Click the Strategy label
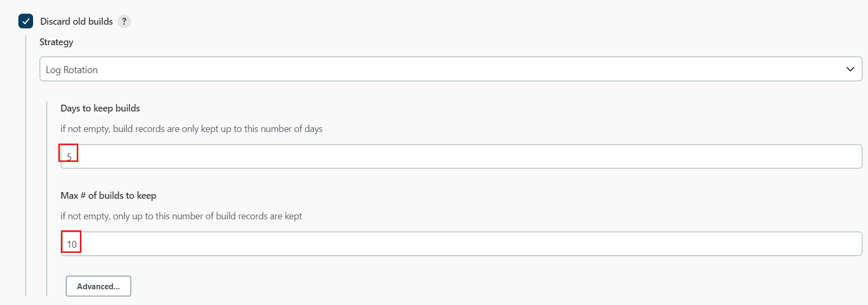This screenshot has height=305, width=868. pyautogui.click(x=56, y=42)
